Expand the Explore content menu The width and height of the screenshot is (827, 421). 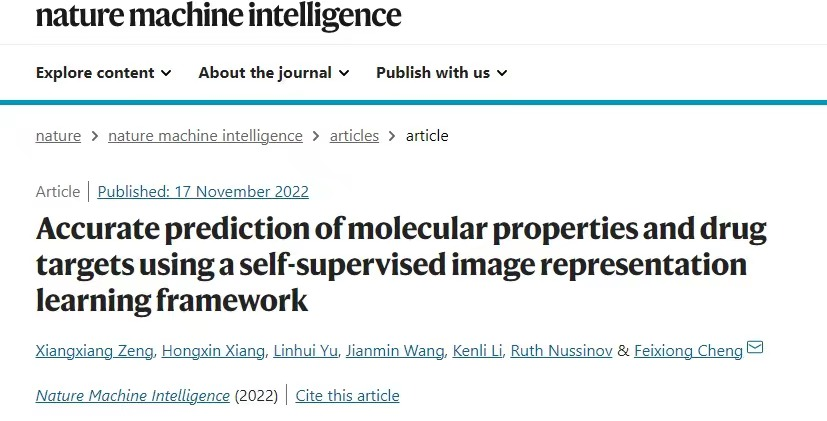click(x=103, y=72)
